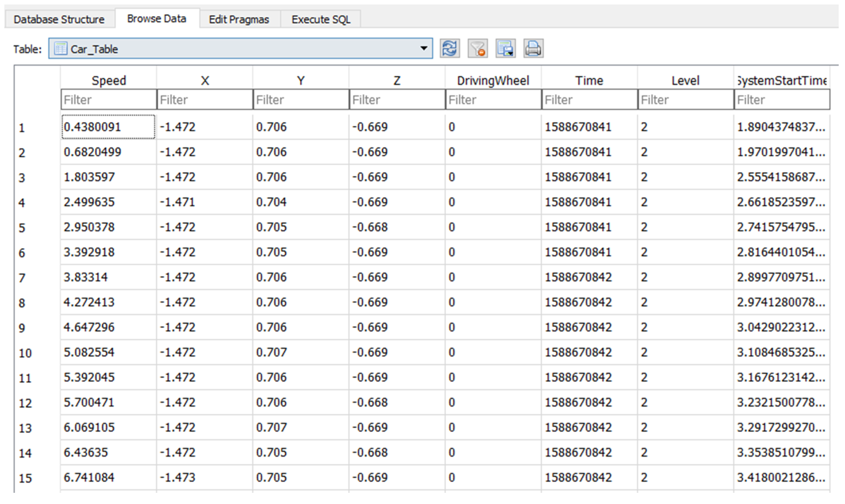This screenshot has height=504, width=845.
Task: Click the Level column header
Action: point(685,80)
